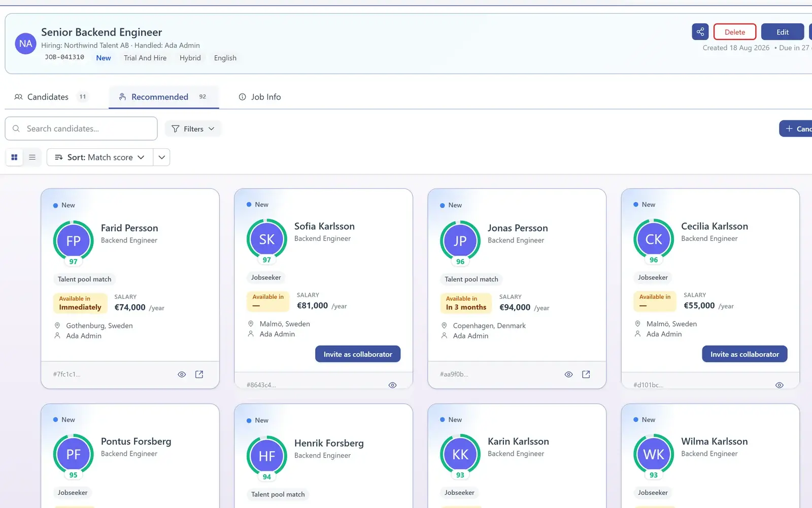The image size is (812, 508).
Task: Open Henrik Forsberg candidate name
Action: [x=329, y=443]
